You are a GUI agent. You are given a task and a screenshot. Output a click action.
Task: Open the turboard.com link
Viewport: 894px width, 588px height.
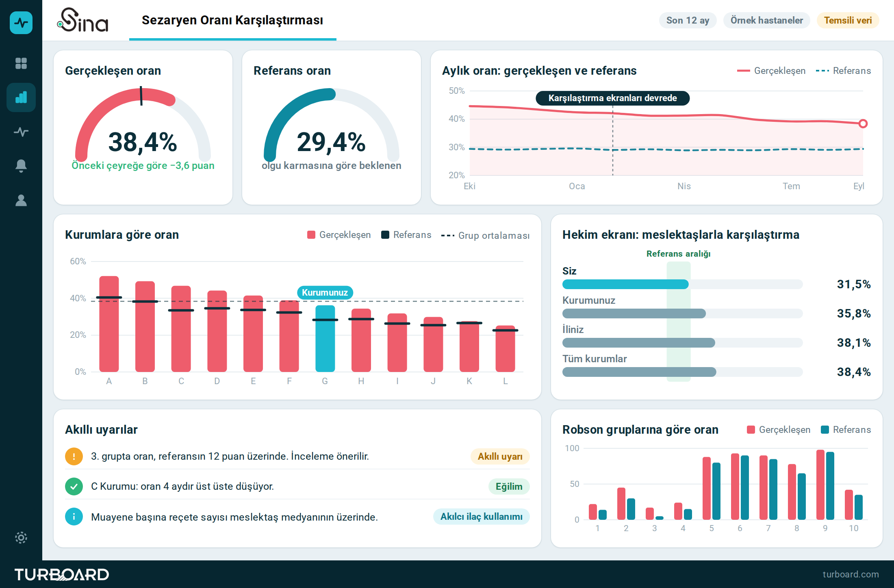(851, 574)
